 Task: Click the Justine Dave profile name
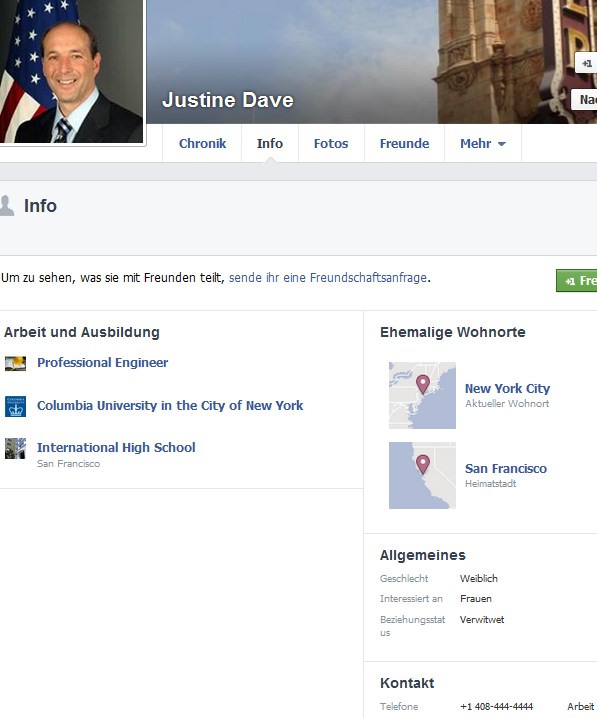pyautogui.click(x=228, y=100)
